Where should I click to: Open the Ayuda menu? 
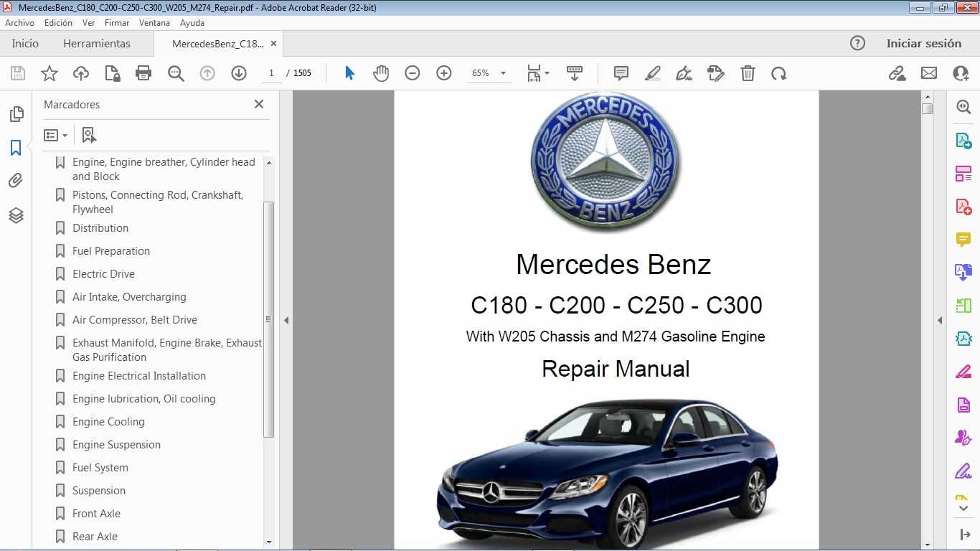[192, 23]
